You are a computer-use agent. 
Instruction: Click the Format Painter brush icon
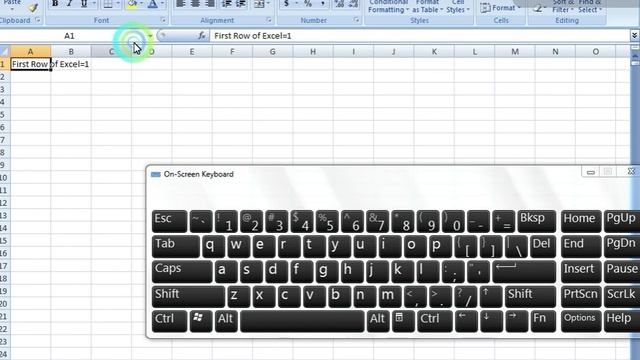(33, 7)
